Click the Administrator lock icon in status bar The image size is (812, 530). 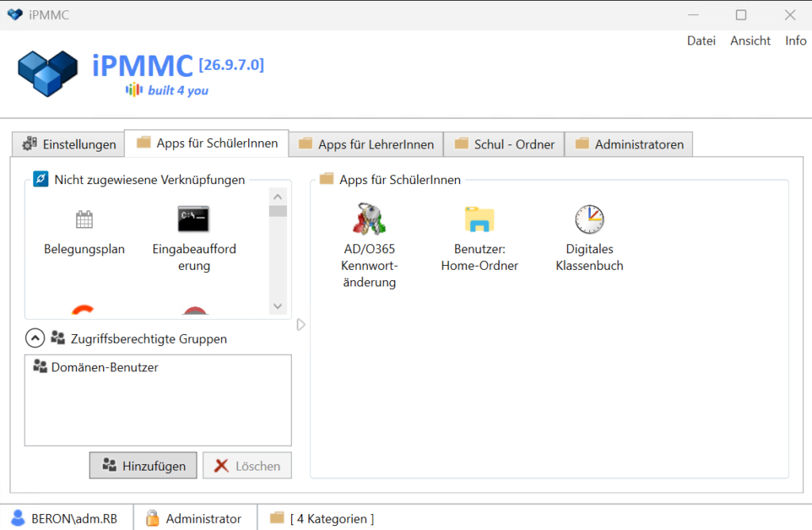tap(152, 517)
